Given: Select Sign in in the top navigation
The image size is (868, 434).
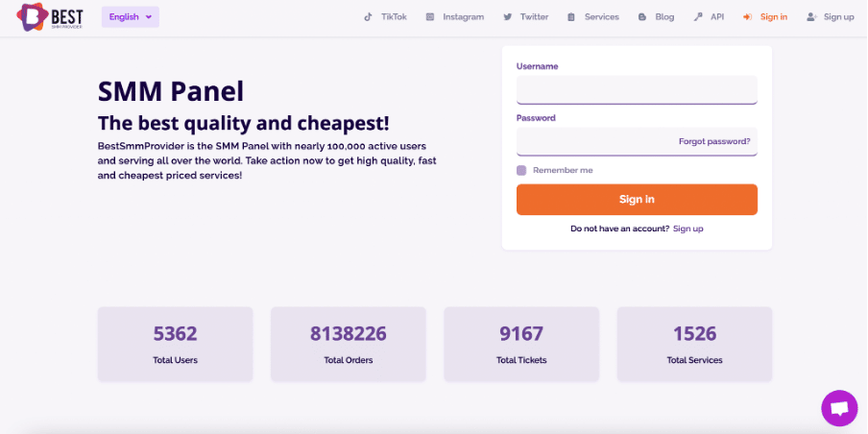Looking at the screenshot, I should point(773,17).
